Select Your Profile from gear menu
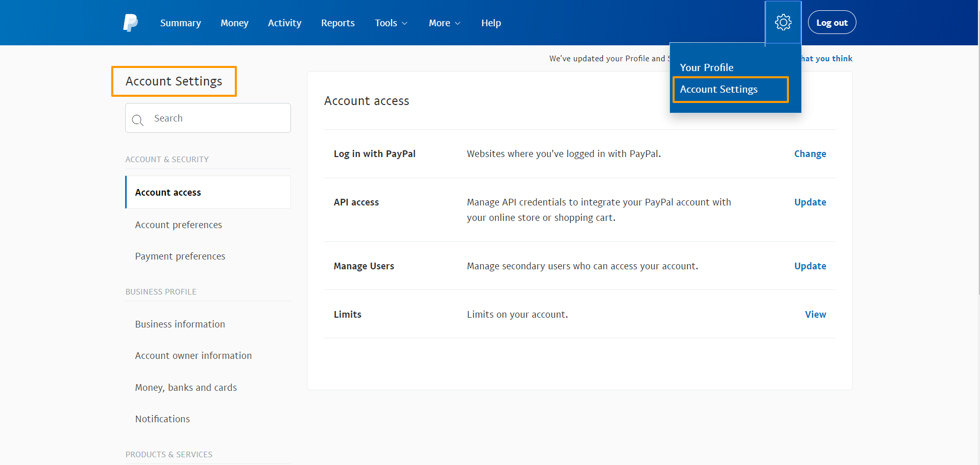980x465 pixels. coord(707,67)
